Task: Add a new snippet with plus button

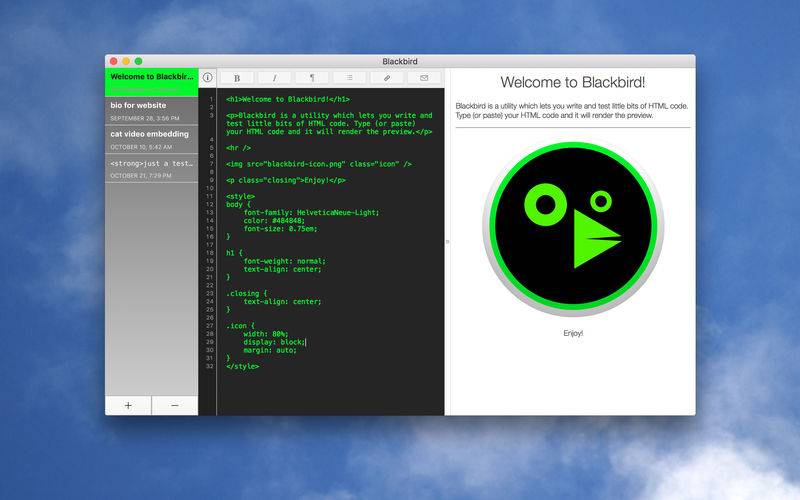Action: pos(128,406)
